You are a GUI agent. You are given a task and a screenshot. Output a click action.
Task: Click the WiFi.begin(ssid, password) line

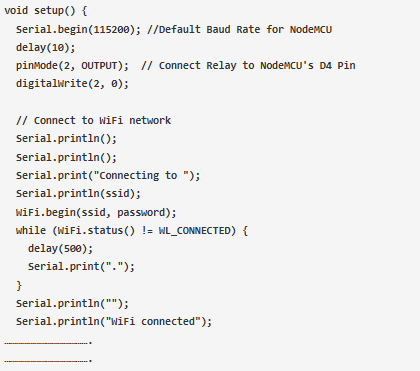pyautogui.click(x=96, y=212)
